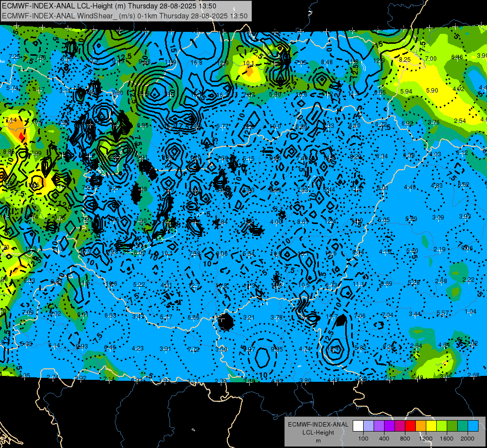The width and height of the screenshot is (487, 448).
Task: Click the wind shear value 5.77
Action: coord(222,126)
